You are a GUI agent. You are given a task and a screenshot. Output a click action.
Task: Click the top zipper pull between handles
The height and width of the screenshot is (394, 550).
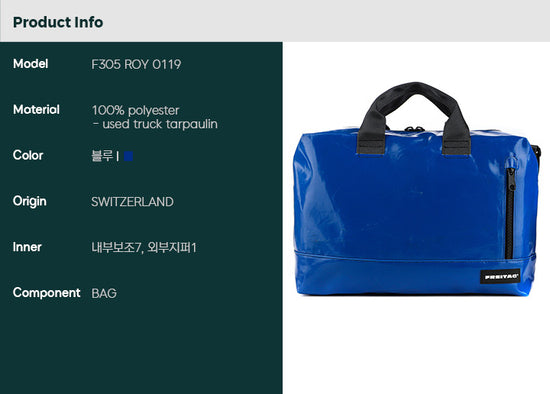tap(414, 129)
